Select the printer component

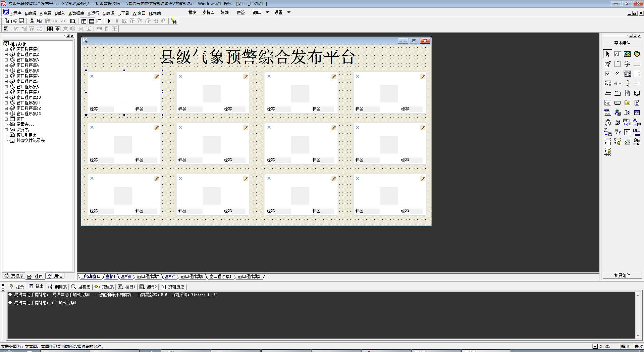coord(617,122)
